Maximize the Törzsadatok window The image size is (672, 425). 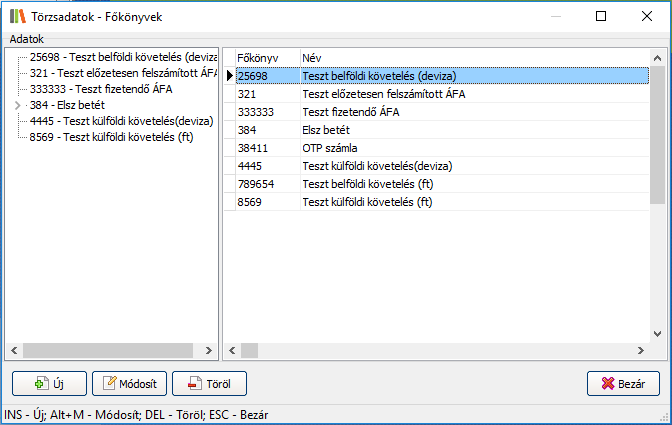(601, 16)
